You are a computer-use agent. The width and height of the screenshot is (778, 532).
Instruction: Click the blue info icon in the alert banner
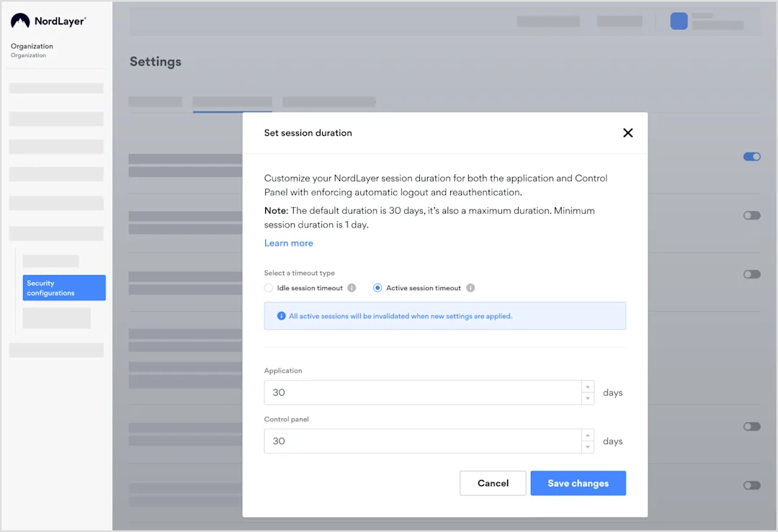click(x=281, y=316)
